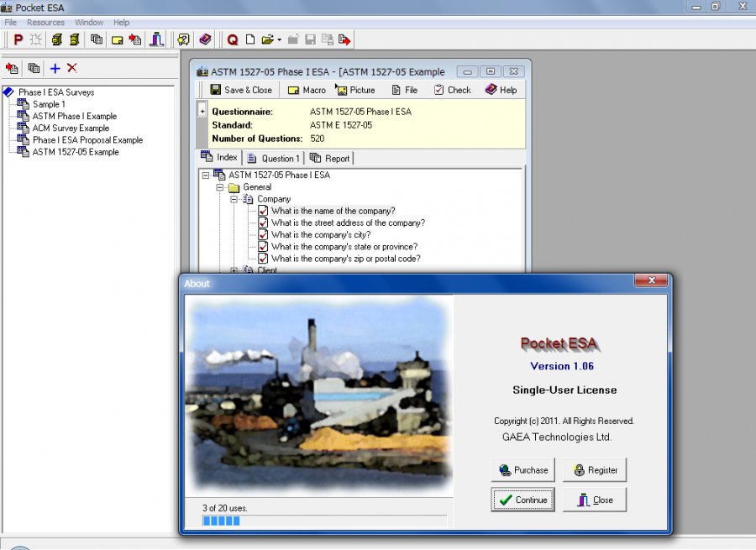Add a new survey with blue plus icon
This screenshot has height=550, width=756.
55,68
